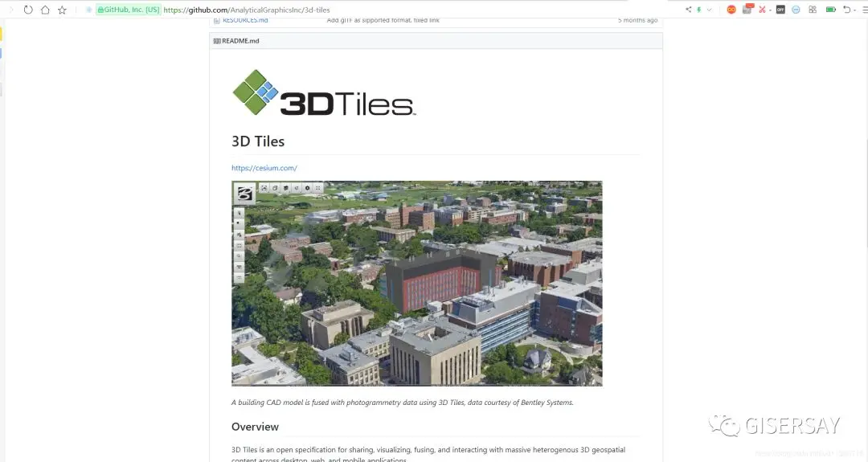
Task: Reload the current GitHub page
Action: (x=27, y=10)
